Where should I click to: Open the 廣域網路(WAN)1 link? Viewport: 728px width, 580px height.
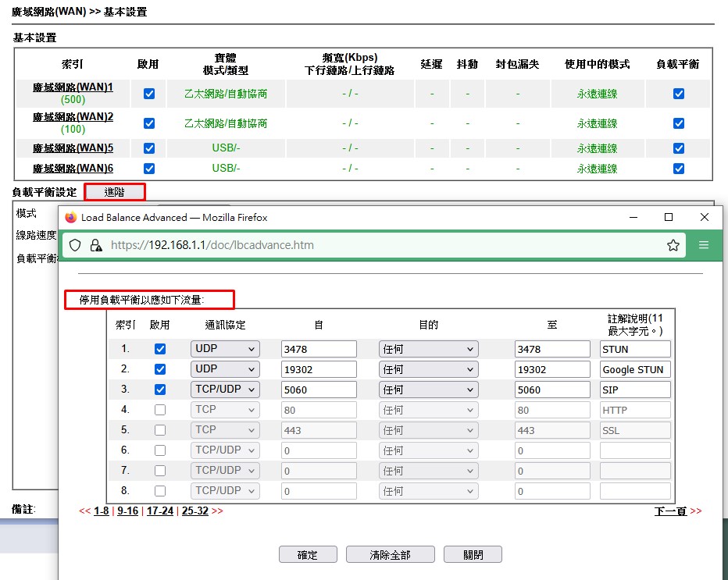[x=73, y=87]
